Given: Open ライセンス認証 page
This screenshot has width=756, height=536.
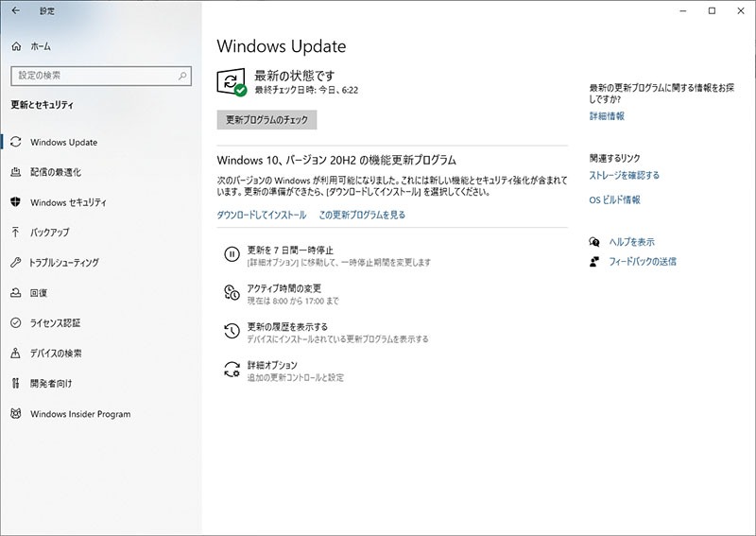Looking at the screenshot, I should 101,322.
